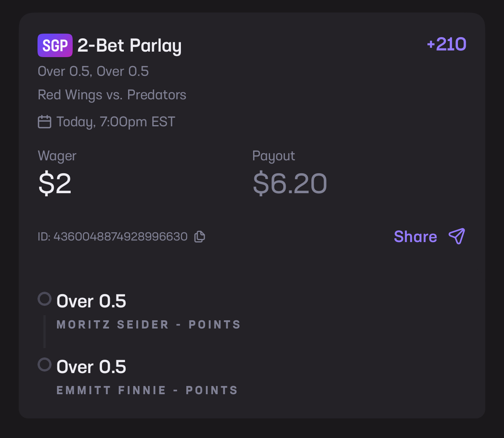Viewport: 504px width, 438px height.
Task: Click the status circle for the Emmitt Finnie leg
Action: pos(45,364)
